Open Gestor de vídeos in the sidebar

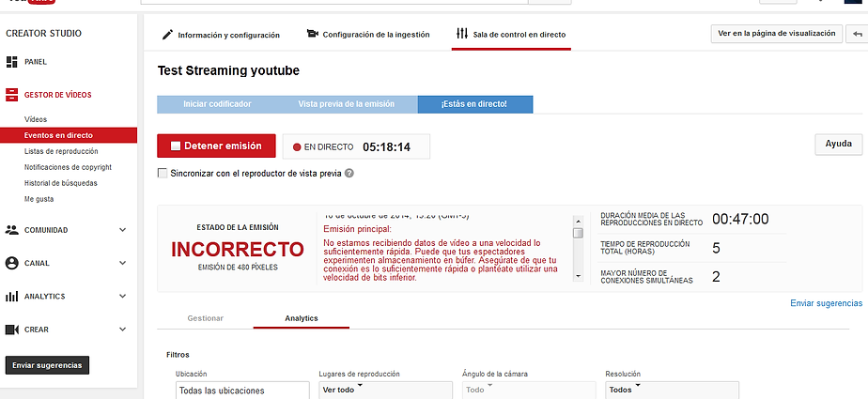[x=57, y=95]
